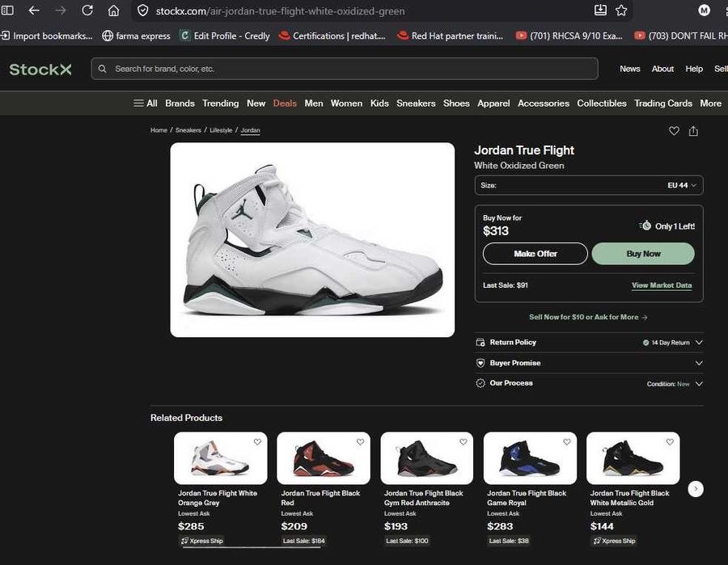This screenshot has height=565, width=728.
Task: Open Red Hat partner training bookmark
Action: coord(451,36)
